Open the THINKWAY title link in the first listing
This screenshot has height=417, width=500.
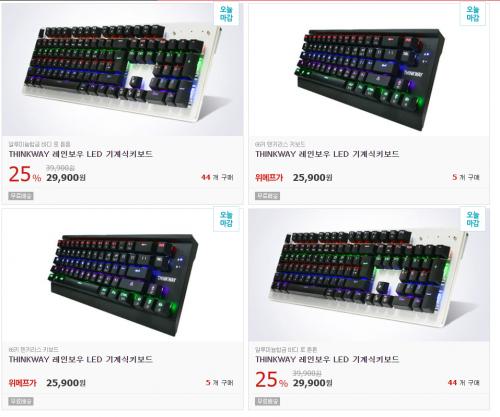tap(80, 154)
